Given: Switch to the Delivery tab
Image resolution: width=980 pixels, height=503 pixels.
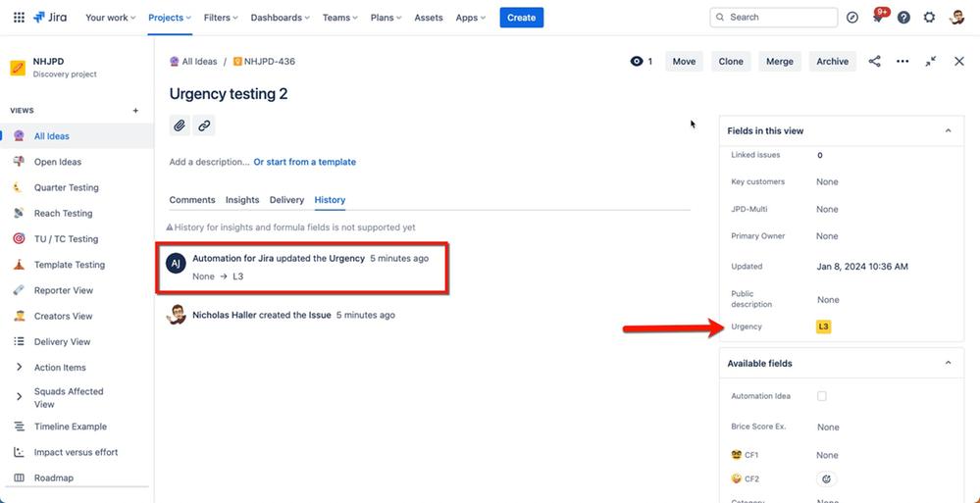Looking at the screenshot, I should click(x=286, y=200).
